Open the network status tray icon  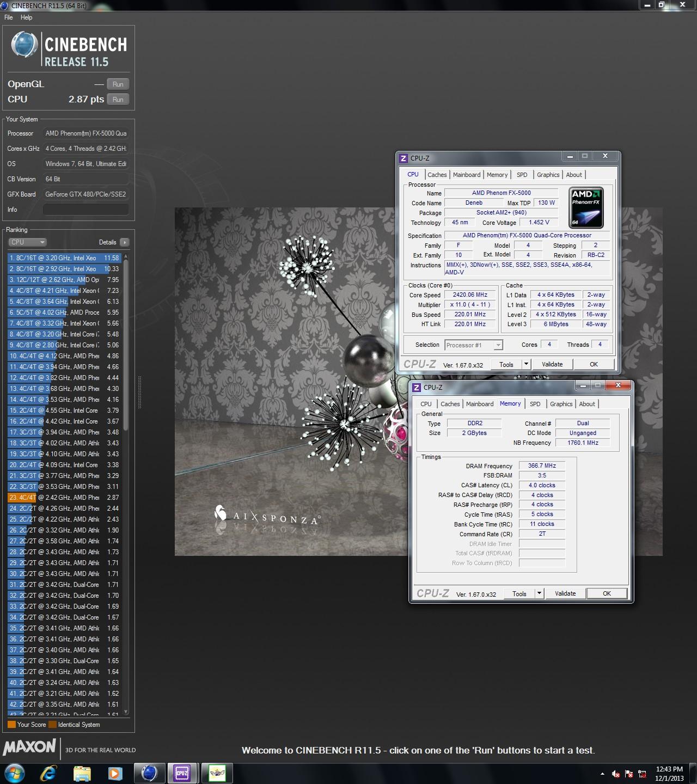(x=643, y=774)
